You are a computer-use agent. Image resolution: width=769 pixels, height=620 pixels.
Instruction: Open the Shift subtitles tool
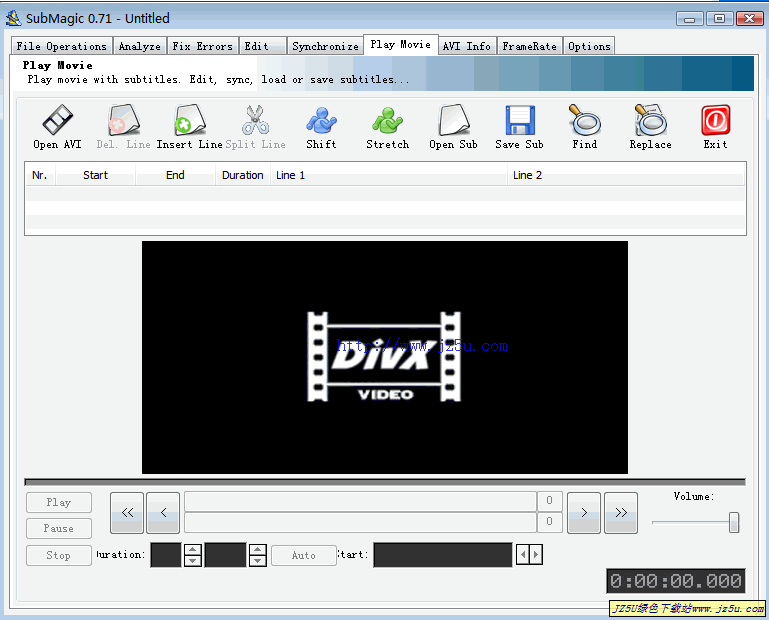pyautogui.click(x=321, y=120)
